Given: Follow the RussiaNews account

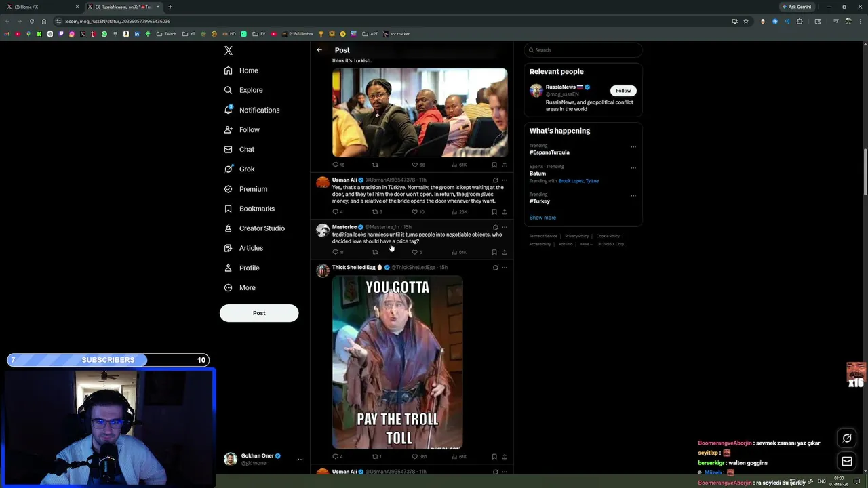Looking at the screenshot, I should tap(623, 91).
